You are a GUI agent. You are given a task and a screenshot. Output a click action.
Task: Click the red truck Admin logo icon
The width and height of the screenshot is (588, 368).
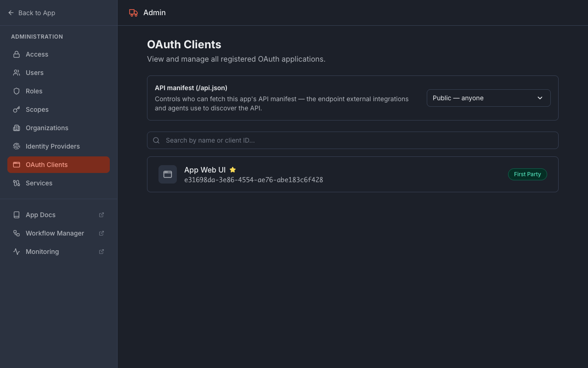[133, 13]
